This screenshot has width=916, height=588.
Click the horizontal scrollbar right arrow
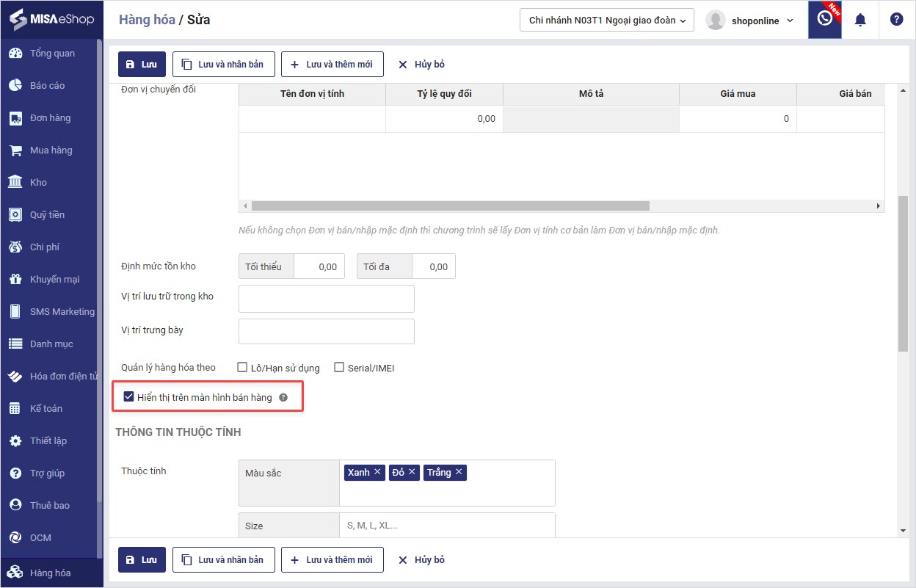click(879, 206)
